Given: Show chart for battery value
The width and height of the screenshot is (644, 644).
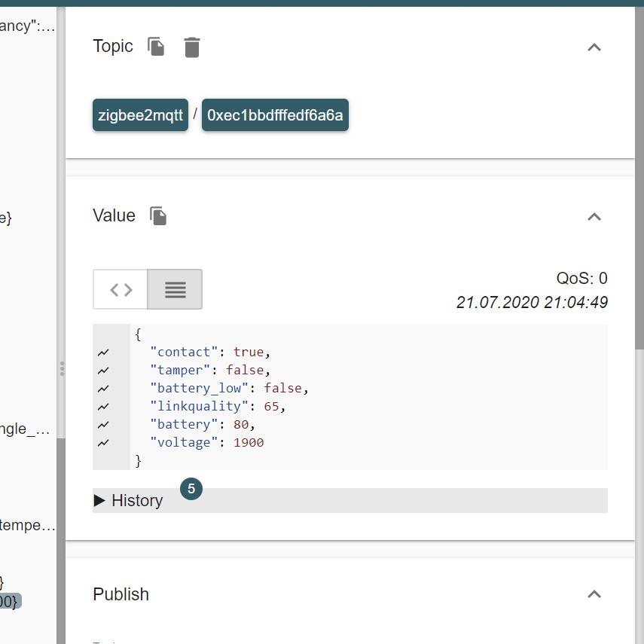Looking at the screenshot, I should pos(103,425).
